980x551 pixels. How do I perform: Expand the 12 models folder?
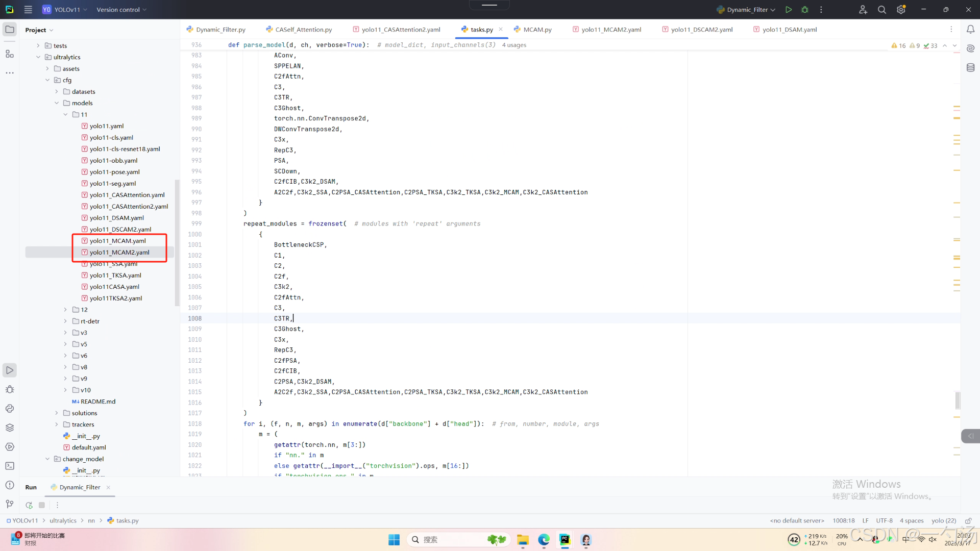pyautogui.click(x=65, y=310)
